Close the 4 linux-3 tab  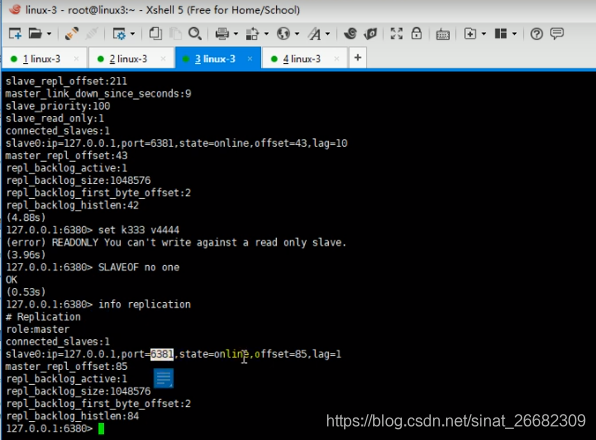coord(336,59)
